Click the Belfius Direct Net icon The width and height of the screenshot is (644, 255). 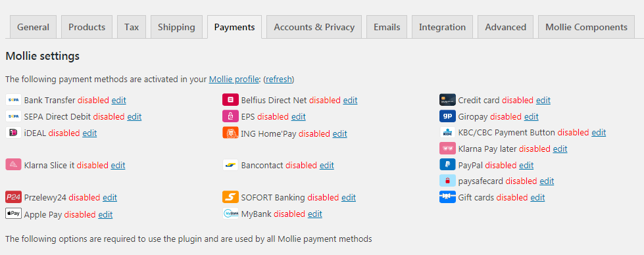click(230, 100)
